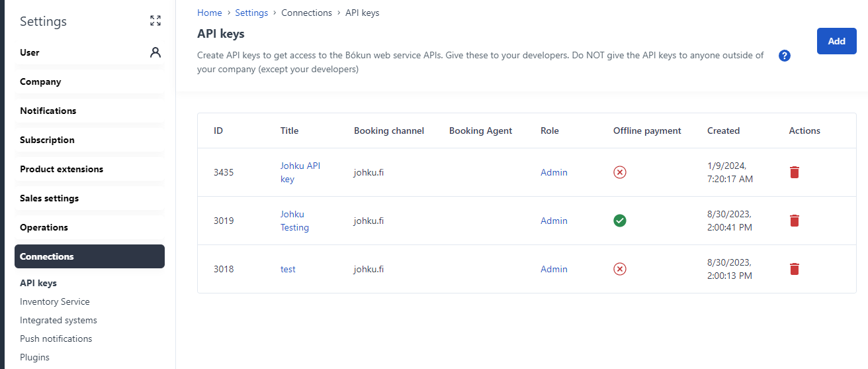This screenshot has width=868, height=369.
Task: Click offline payment red X for key 3435
Action: point(620,172)
